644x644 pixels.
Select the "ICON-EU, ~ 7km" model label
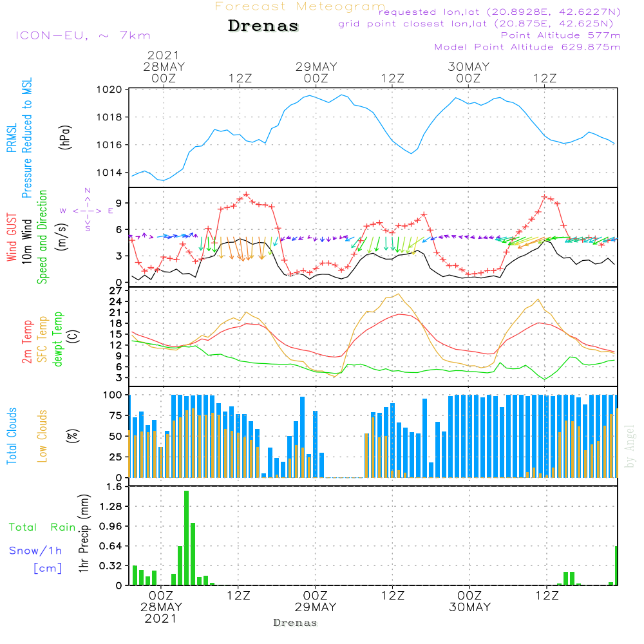pos(83,35)
